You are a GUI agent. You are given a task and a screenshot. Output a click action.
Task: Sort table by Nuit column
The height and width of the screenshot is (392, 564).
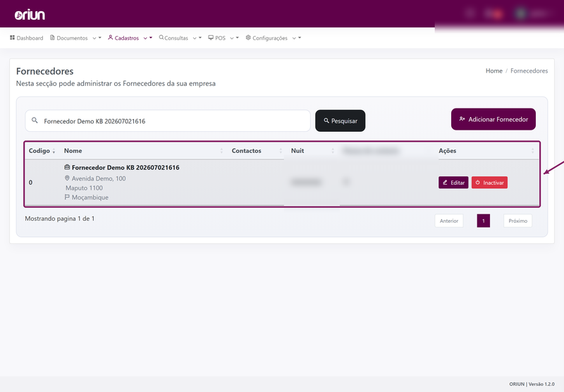(312, 151)
